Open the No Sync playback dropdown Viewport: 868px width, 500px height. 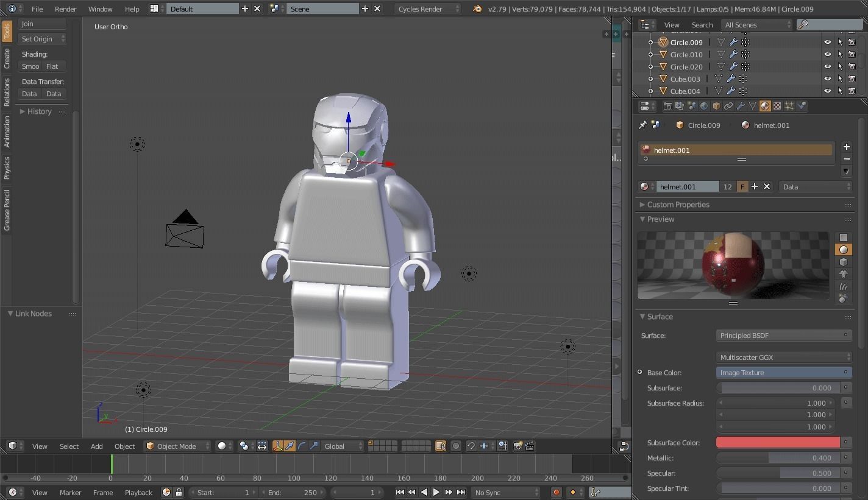coord(505,492)
